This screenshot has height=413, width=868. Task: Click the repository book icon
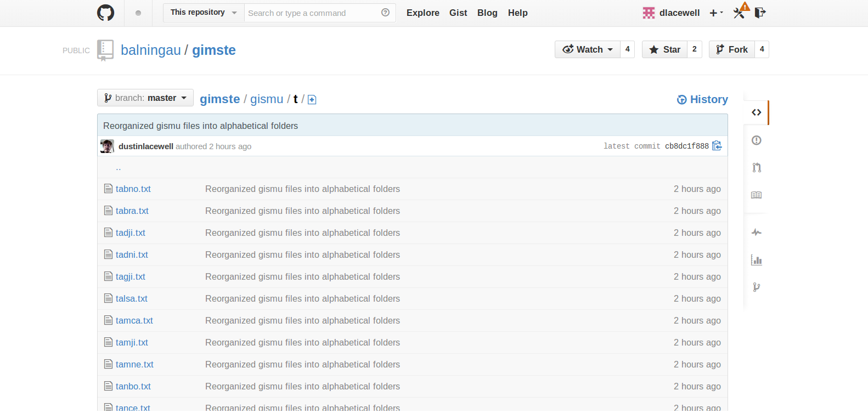tap(105, 50)
